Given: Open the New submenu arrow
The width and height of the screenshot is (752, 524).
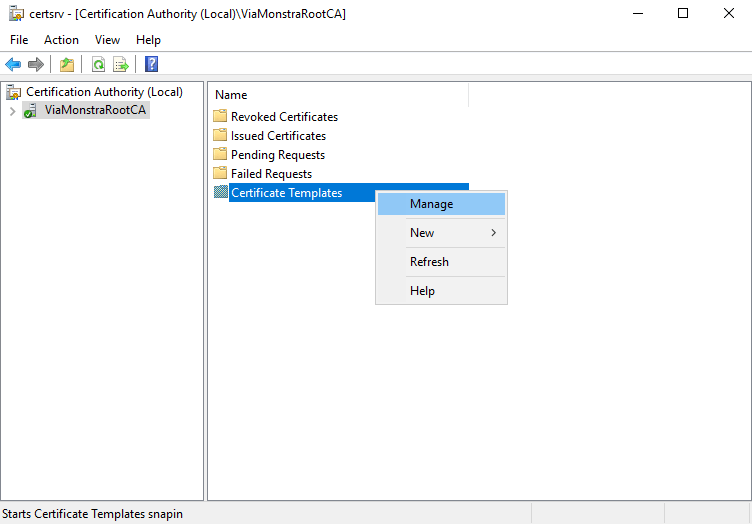Looking at the screenshot, I should 493,233.
